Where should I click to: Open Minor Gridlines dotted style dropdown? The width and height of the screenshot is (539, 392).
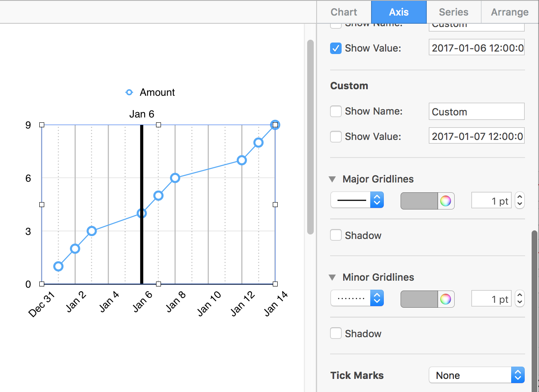click(x=357, y=298)
